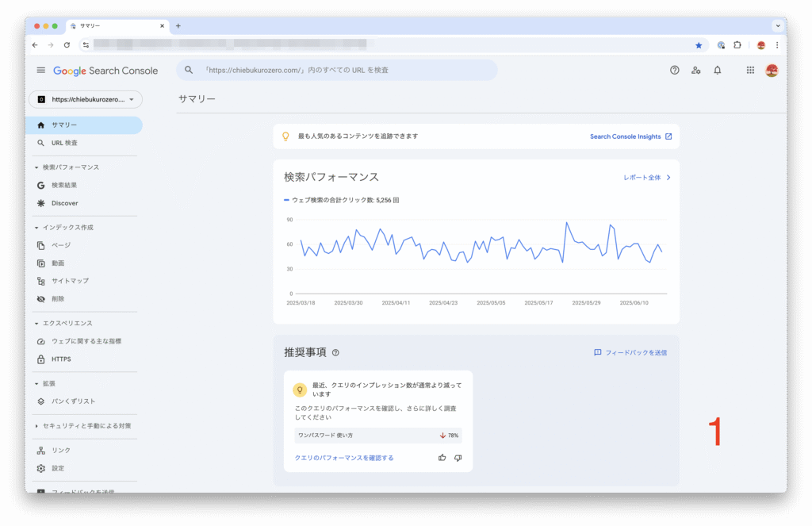Click フィードバックを送信 in recommendations panel
The width and height of the screenshot is (812, 526).
pos(630,353)
